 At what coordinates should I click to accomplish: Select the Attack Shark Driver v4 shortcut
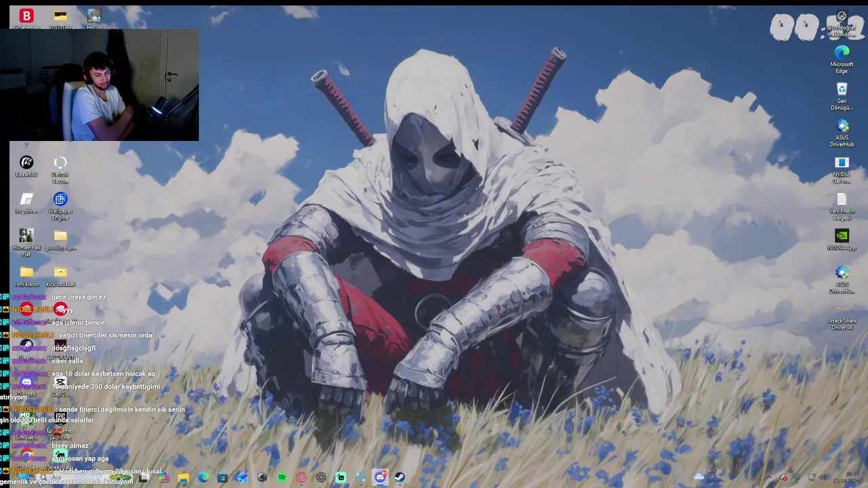(x=842, y=317)
